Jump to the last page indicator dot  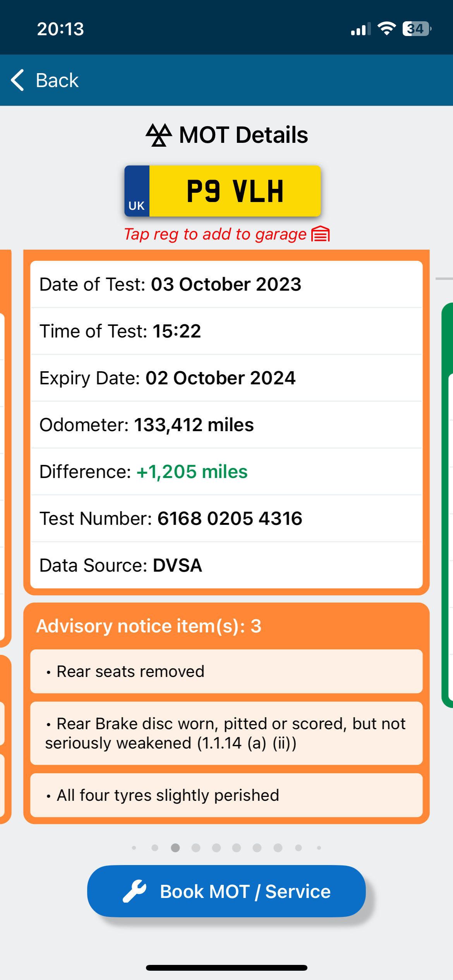(319, 848)
